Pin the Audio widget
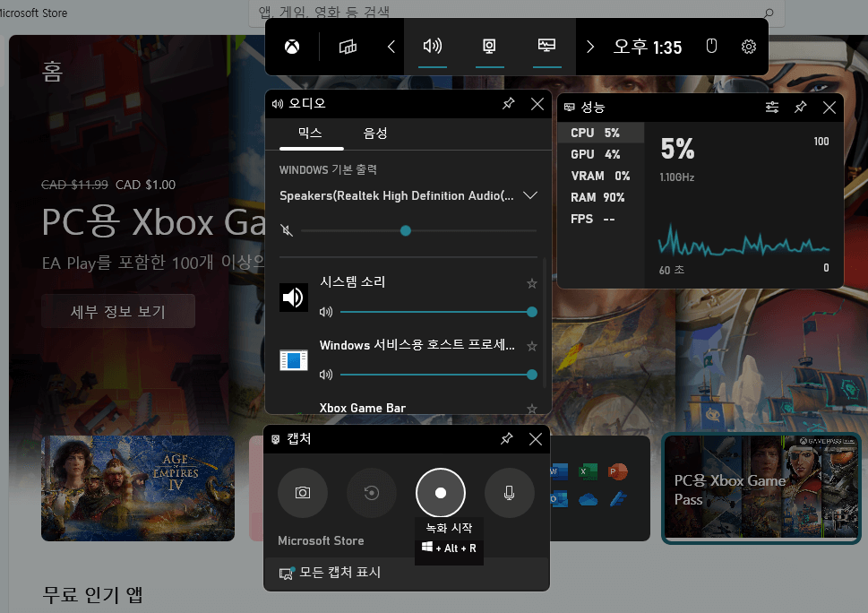 point(508,104)
